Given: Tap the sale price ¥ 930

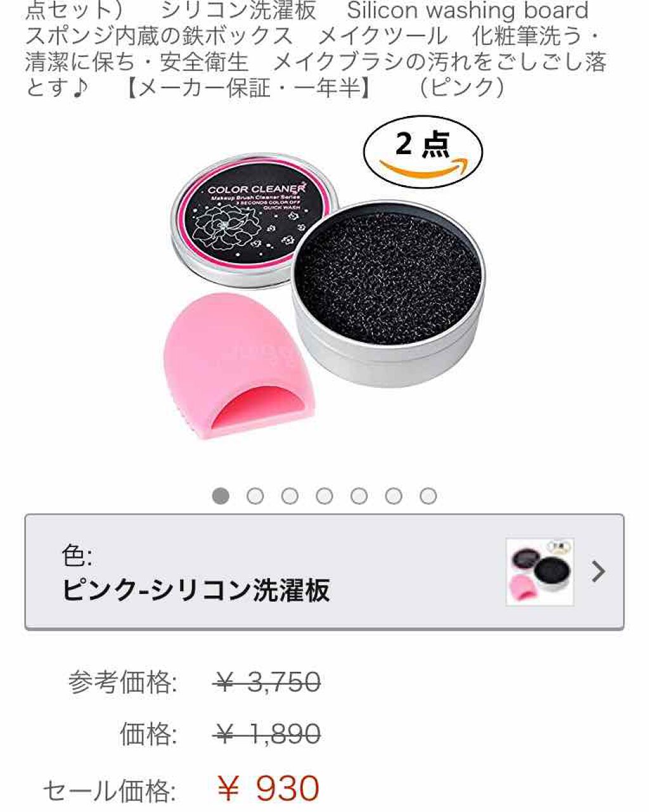Looking at the screenshot, I should click(x=268, y=789).
